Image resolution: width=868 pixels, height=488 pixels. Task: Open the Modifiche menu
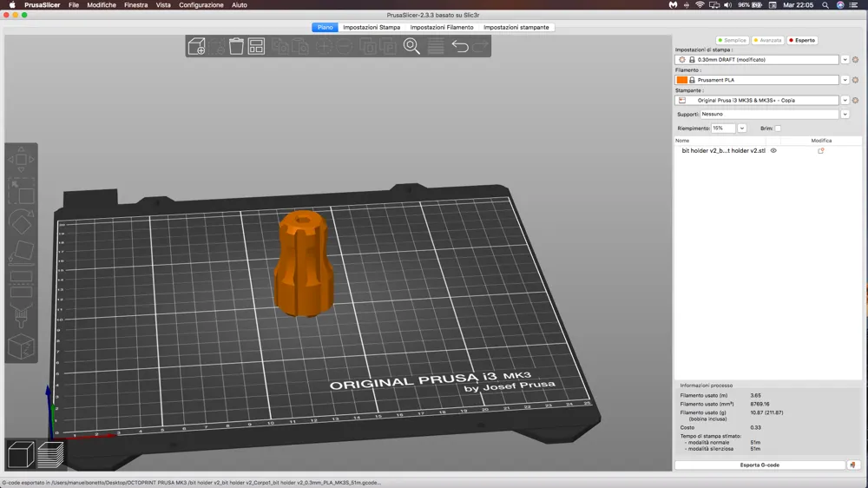(x=102, y=5)
